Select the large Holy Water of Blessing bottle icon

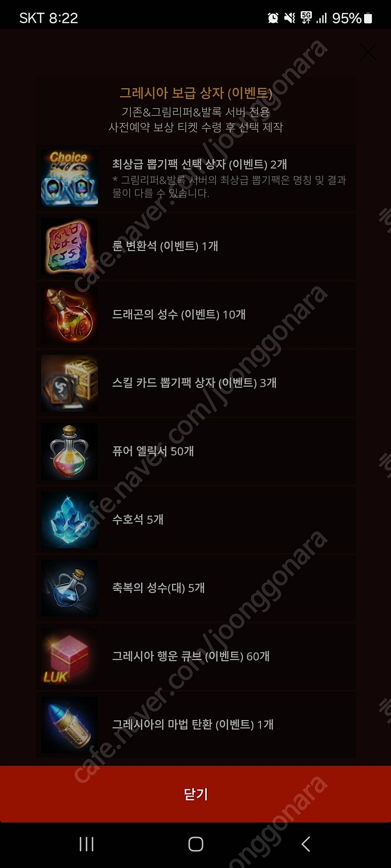pyautogui.click(x=69, y=588)
